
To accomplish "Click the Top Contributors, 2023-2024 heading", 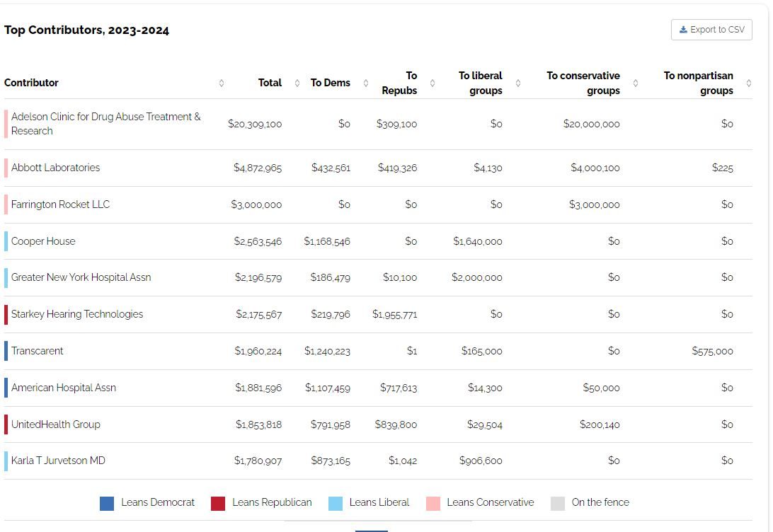I will coord(86,30).
